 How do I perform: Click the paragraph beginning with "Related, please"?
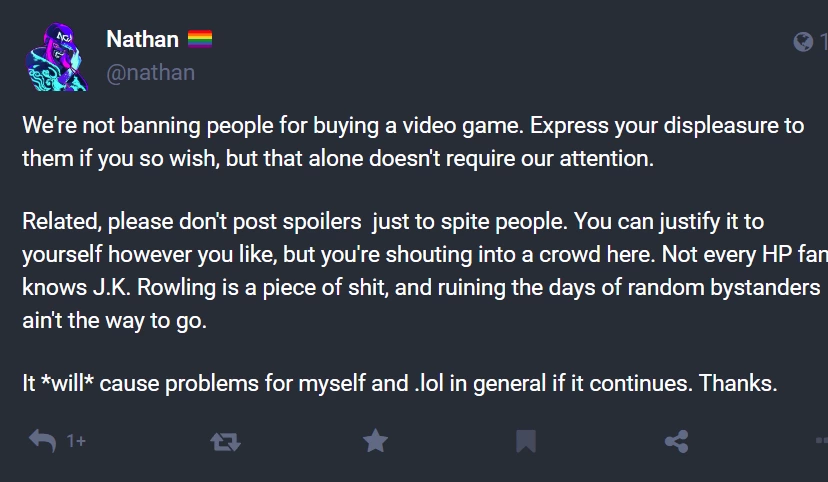click(x=400, y=269)
